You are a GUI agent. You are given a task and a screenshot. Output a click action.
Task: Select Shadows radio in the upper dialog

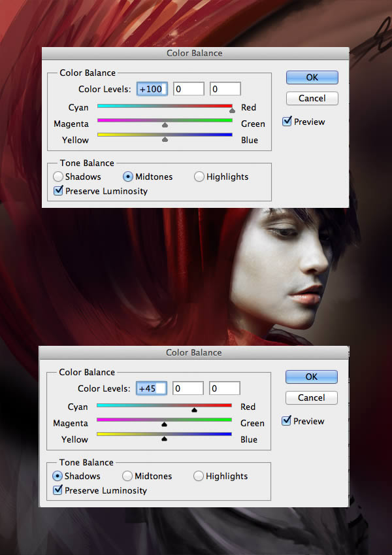click(57, 177)
